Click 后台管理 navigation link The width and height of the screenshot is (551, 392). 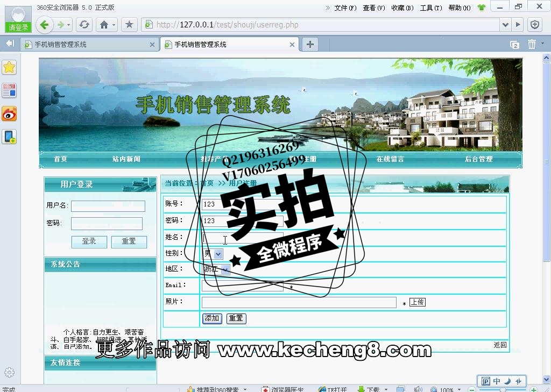(x=478, y=159)
